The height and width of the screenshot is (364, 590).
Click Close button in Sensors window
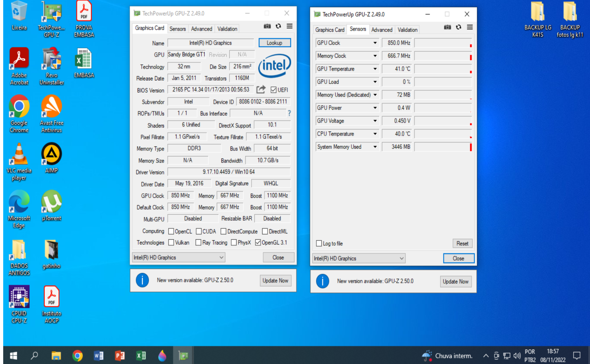(458, 258)
